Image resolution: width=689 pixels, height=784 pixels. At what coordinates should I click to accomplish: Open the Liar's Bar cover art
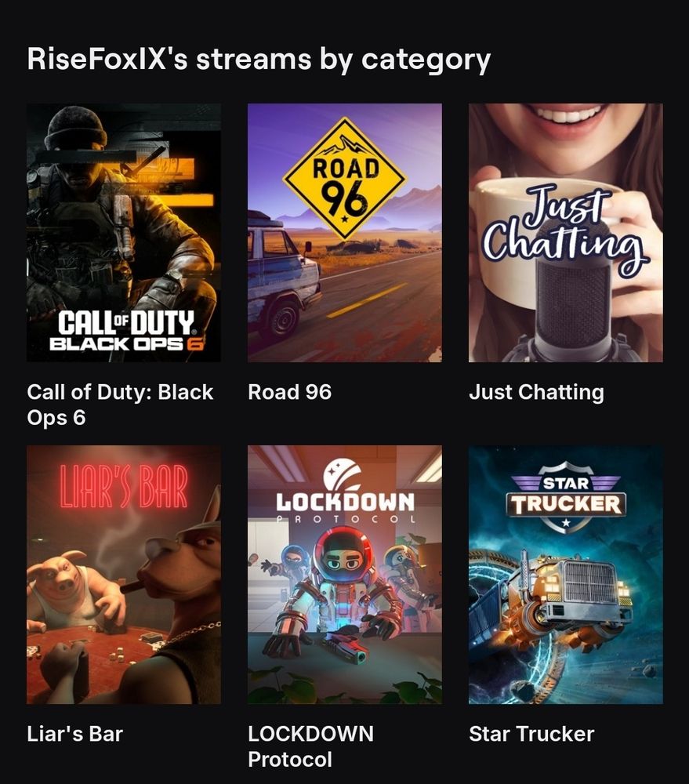tap(124, 575)
